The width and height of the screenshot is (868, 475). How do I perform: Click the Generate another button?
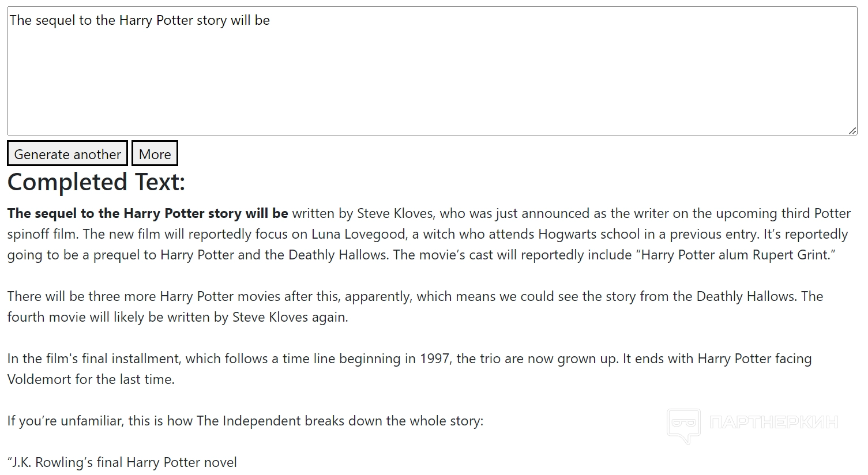[67, 154]
